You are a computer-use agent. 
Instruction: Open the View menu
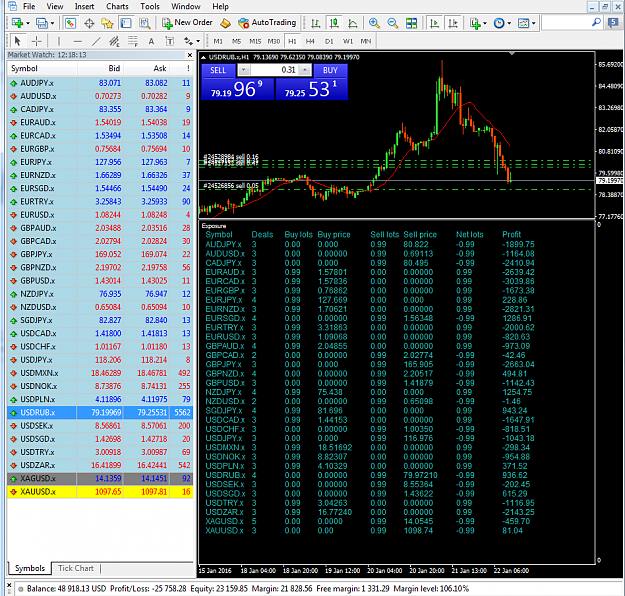(x=55, y=6)
